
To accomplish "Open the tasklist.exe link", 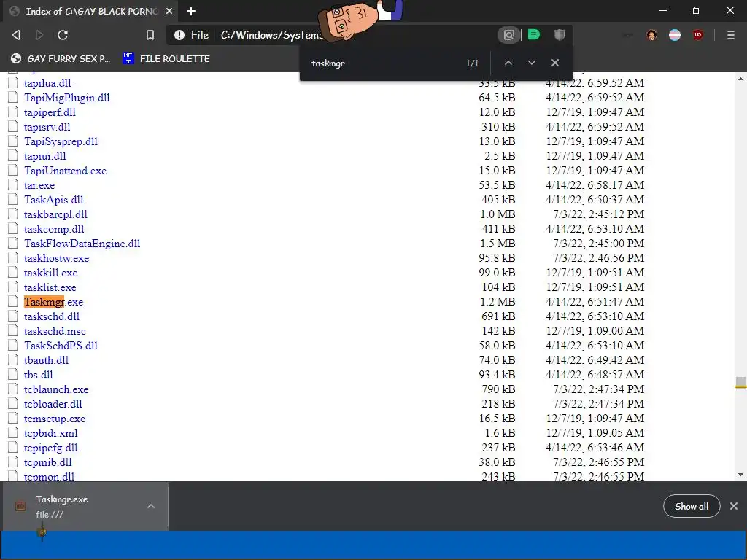I will click(x=50, y=287).
